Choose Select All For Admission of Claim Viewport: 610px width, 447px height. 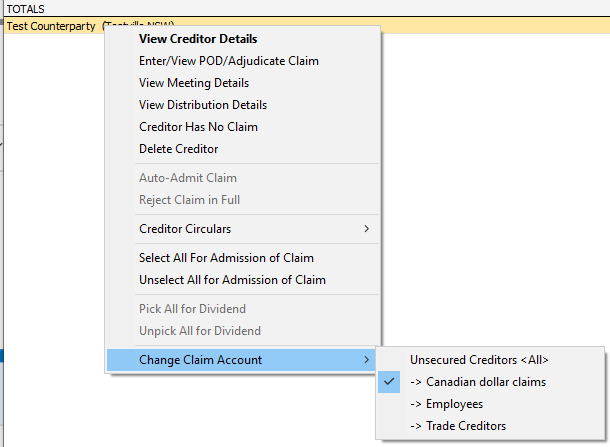coord(226,258)
